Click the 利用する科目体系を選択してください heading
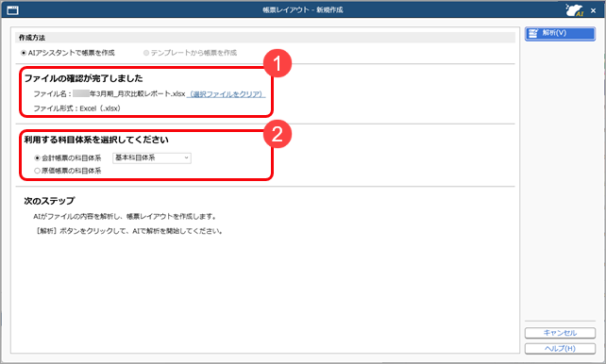The height and width of the screenshot is (364, 606). click(x=96, y=140)
